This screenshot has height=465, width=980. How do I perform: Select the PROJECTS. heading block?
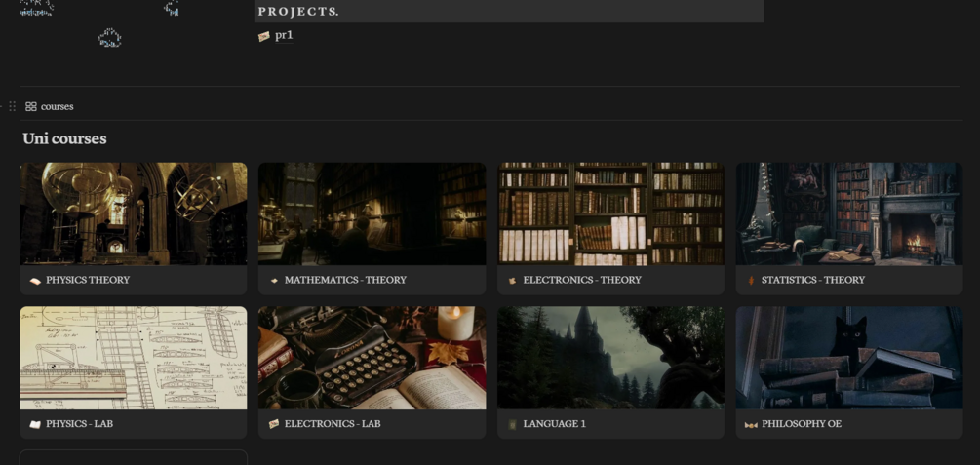509,12
